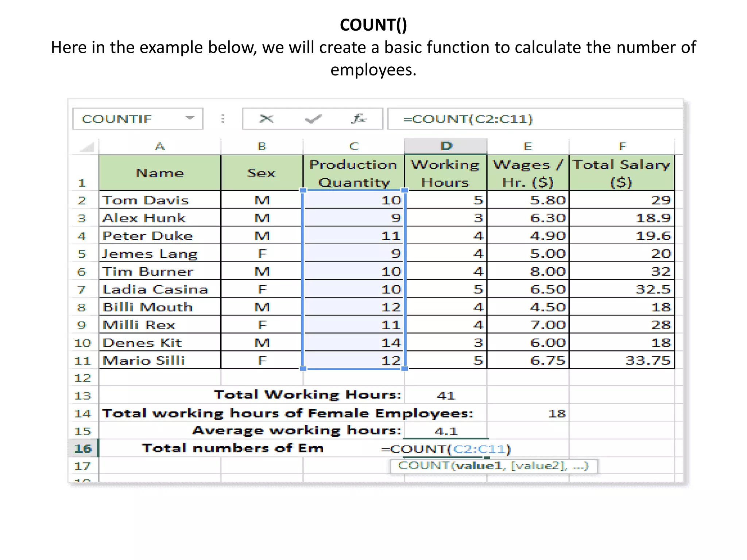The image size is (747, 560).
Task: Click wage 8.00 in Tim Burner row
Action: pyautogui.click(x=528, y=271)
